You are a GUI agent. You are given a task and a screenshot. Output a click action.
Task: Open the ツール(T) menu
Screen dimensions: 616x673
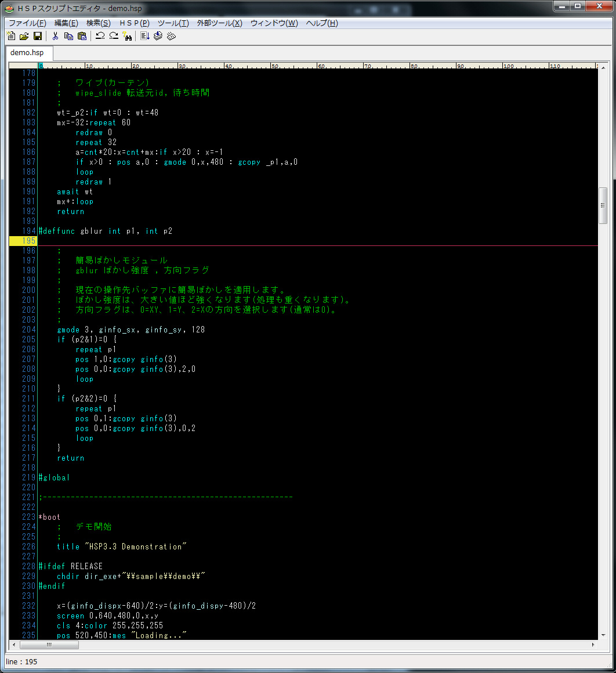(173, 23)
